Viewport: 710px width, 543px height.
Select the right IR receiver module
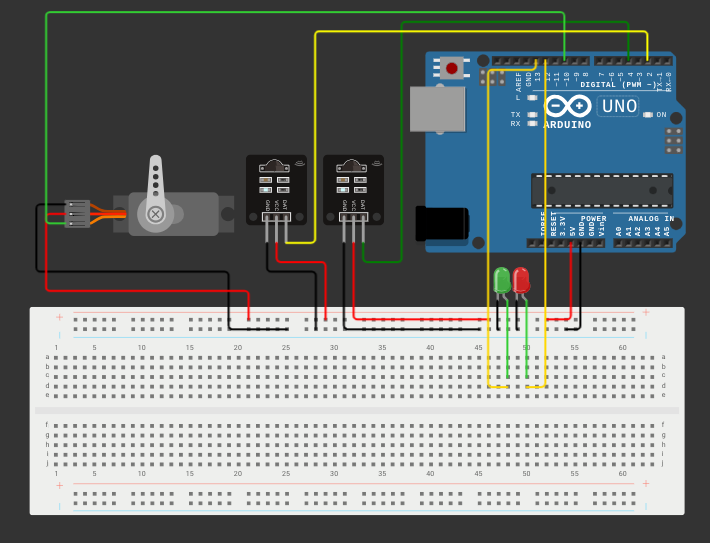click(x=353, y=190)
